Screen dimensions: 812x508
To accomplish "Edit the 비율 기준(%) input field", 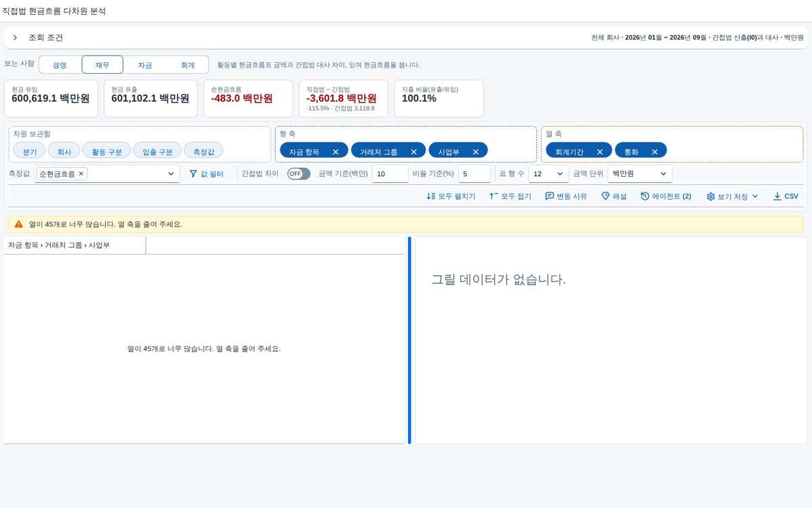I will coord(474,174).
